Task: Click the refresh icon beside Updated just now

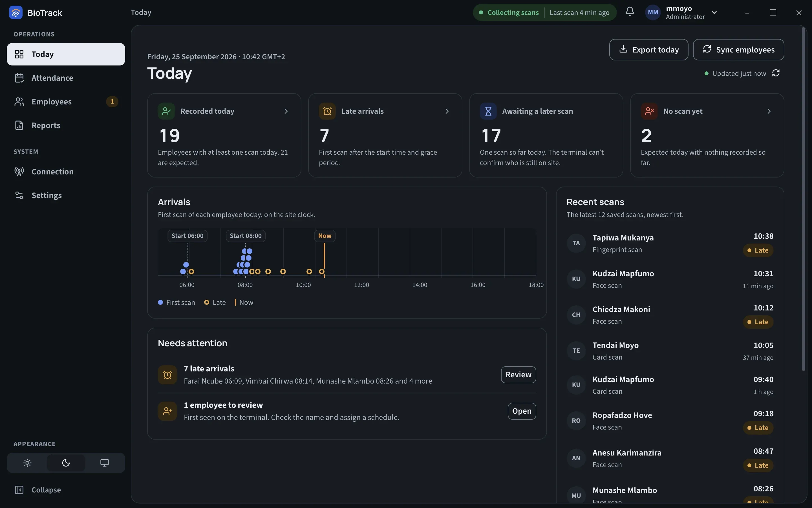Action: point(776,73)
